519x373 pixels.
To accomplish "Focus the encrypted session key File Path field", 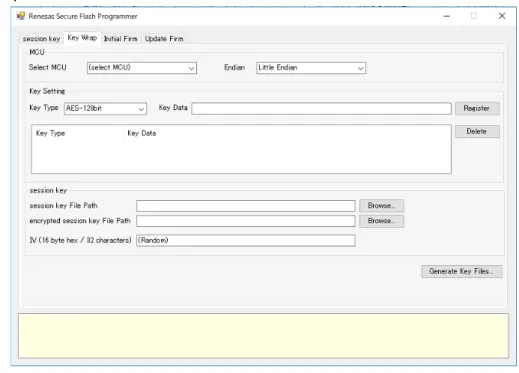I will (246, 221).
